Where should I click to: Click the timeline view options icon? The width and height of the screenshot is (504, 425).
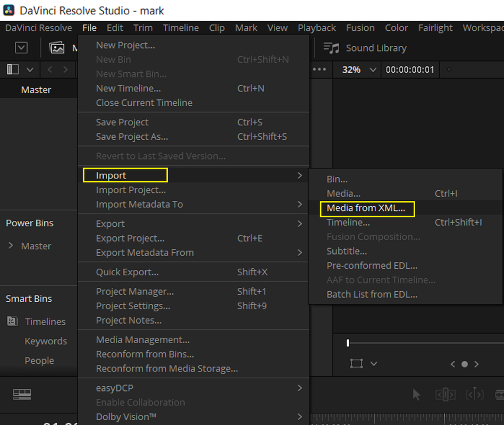point(22,394)
